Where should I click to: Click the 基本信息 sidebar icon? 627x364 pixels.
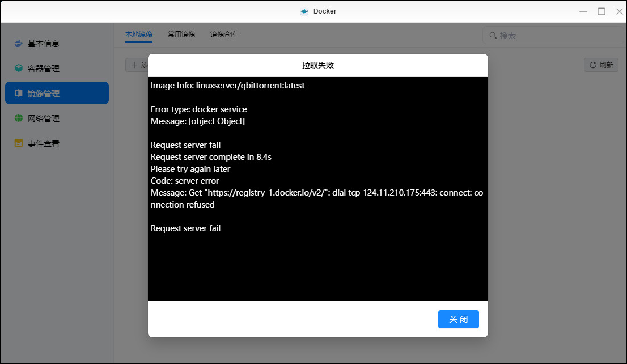(19, 44)
